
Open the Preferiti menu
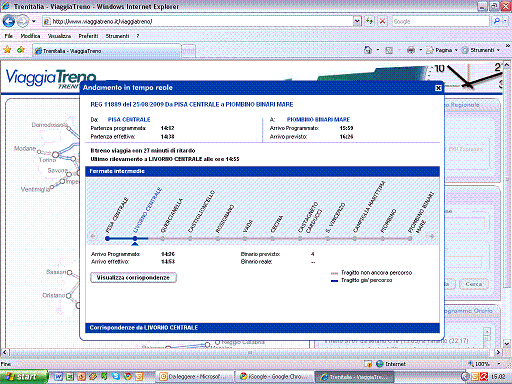coord(88,36)
